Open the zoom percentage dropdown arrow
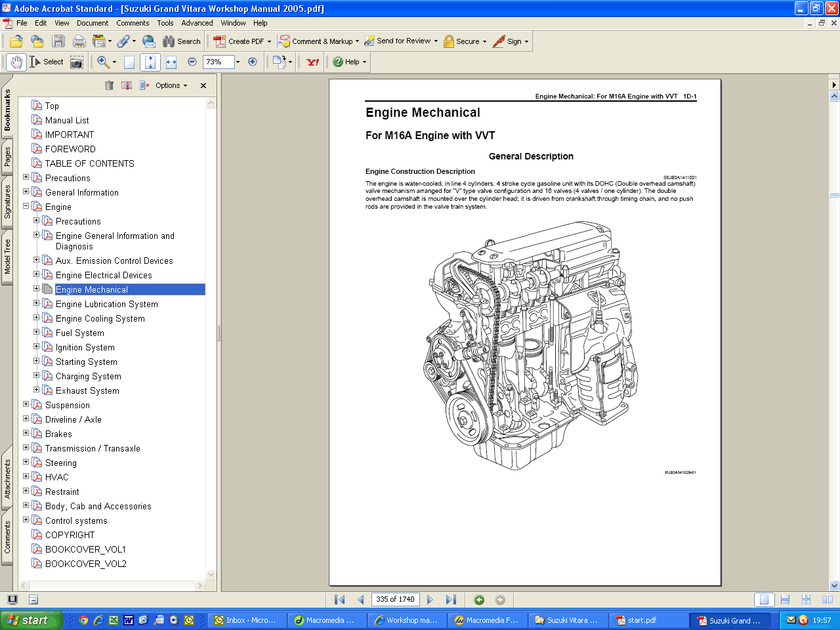Image resolution: width=840 pixels, height=630 pixels. coord(238,62)
